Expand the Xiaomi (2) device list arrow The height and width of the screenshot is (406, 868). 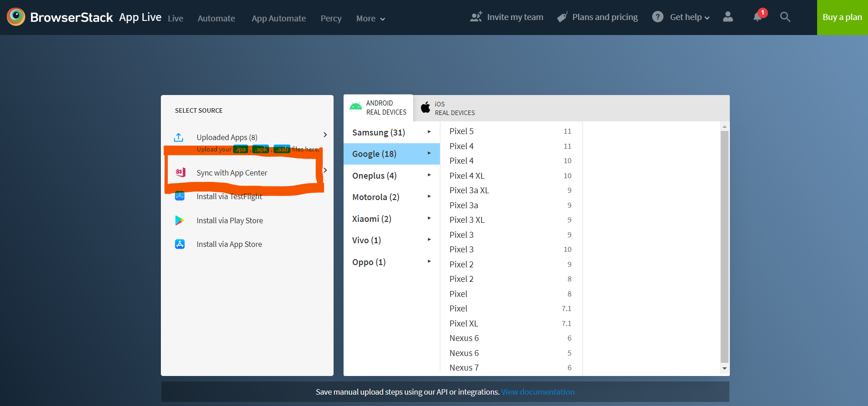[429, 218]
